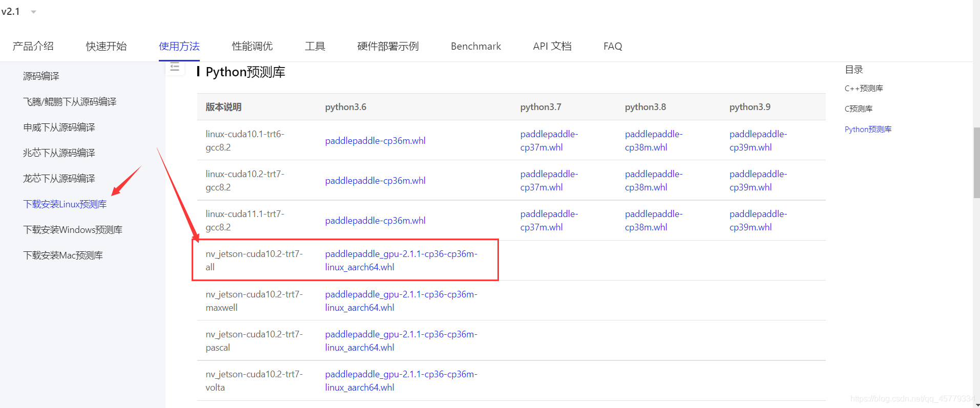The height and width of the screenshot is (408, 980).
Task: Download cp37m whl for linux-cuda10.1-trt6
Action: [549, 141]
